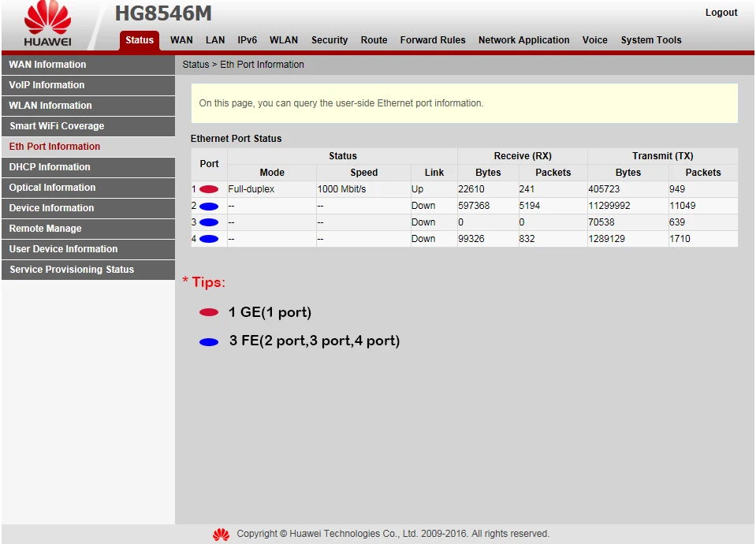Open the WAN tab
The height and width of the screenshot is (544, 756).
tap(181, 40)
